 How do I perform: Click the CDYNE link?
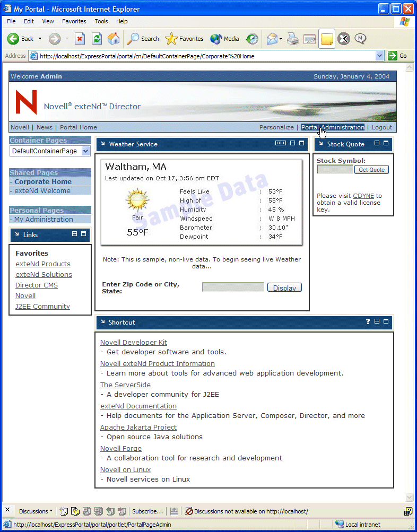click(363, 196)
